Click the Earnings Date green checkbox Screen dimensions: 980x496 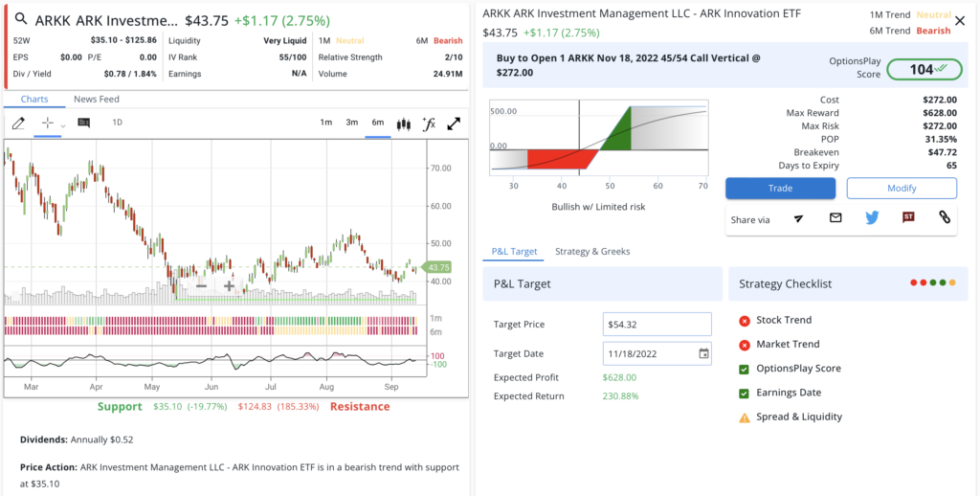click(745, 394)
